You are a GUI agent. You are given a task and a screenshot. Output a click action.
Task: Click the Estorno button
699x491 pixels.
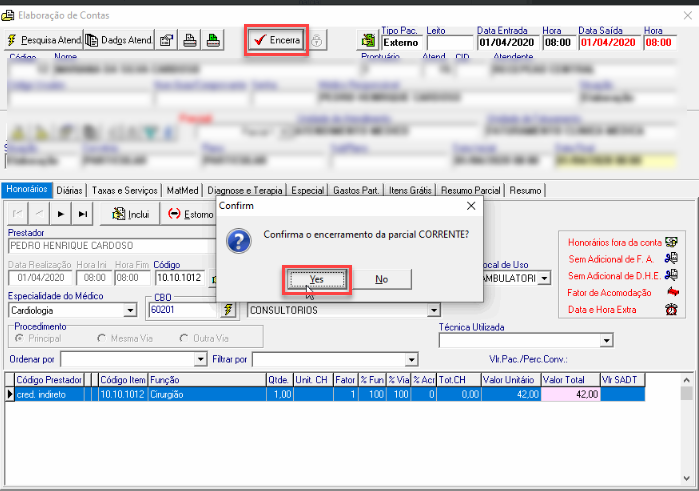(x=190, y=214)
